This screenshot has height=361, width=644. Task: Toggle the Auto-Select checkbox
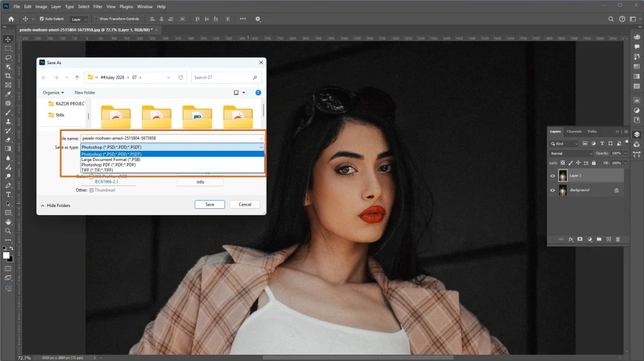42,19
